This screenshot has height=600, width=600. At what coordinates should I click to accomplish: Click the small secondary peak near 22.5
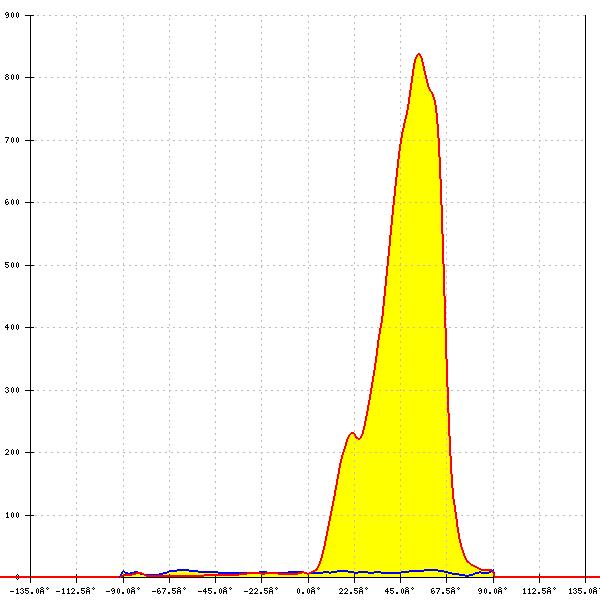352,433
